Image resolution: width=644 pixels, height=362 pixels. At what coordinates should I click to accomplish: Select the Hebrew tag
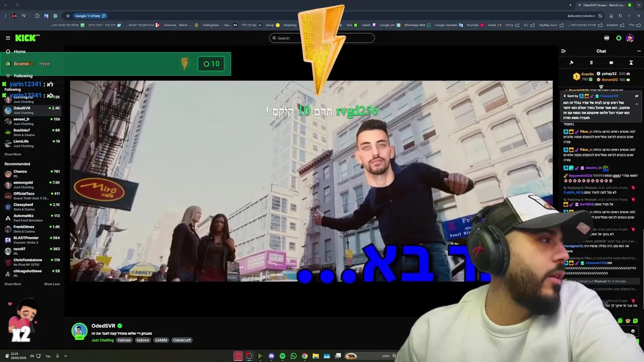pos(124,340)
